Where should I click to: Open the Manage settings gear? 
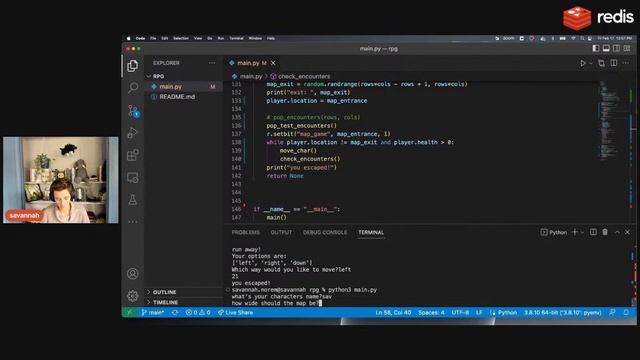pos(133,296)
